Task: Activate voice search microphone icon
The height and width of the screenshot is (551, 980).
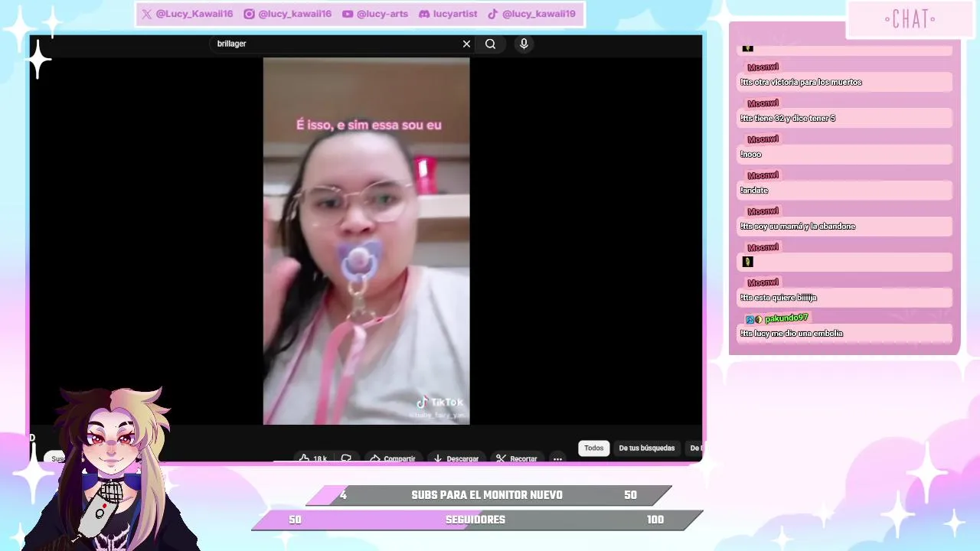Action: pyautogui.click(x=524, y=44)
